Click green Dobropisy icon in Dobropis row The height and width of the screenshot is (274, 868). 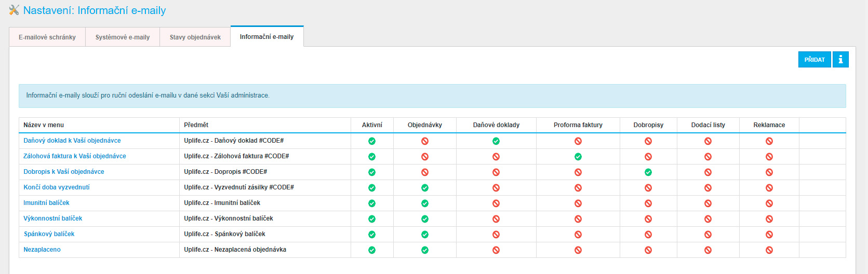click(648, 172)
